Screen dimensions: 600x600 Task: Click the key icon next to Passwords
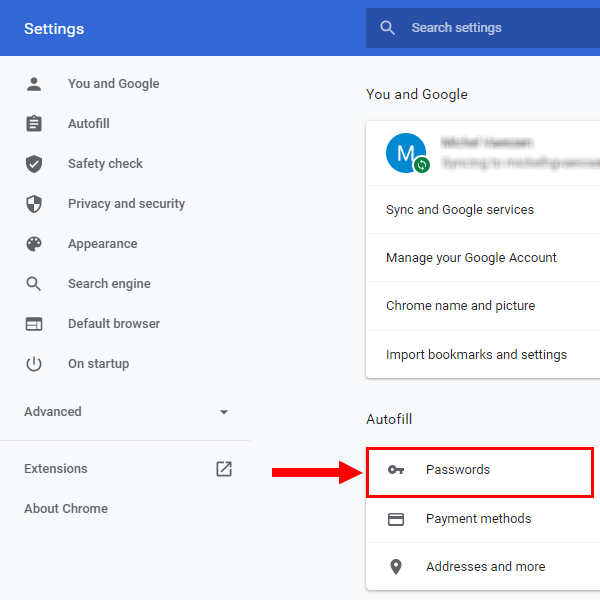pos(396,470)
